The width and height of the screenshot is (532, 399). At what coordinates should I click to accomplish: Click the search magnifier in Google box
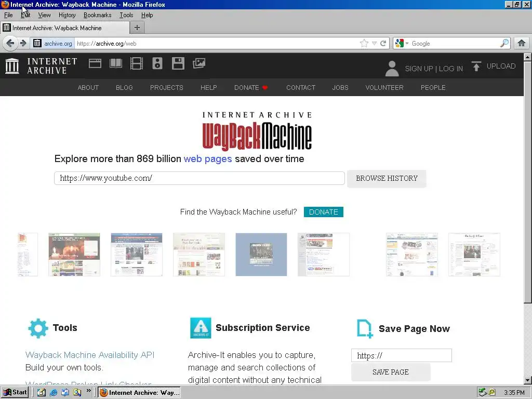[504, 43]
